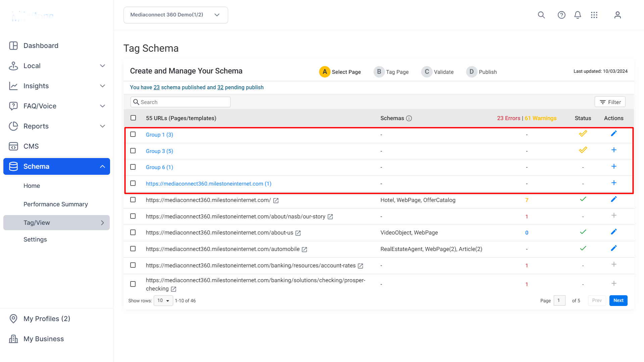Screen dimensions: 644x362
Task: Expand the Reports sidebar section
Action: [x=103, y=126]
